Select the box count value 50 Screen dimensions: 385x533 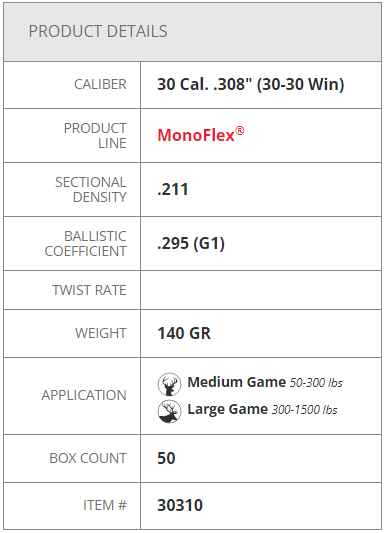coord(166,458)
